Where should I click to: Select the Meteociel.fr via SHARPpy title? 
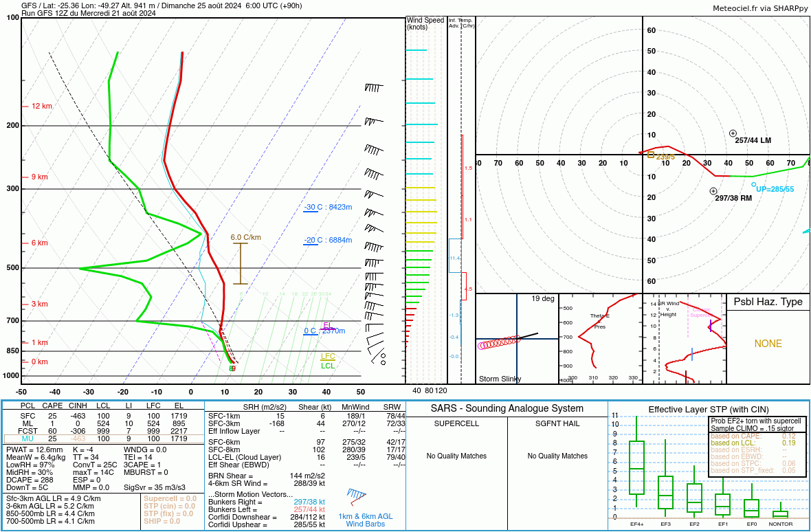pyautogui.click(x=759, y=8)
